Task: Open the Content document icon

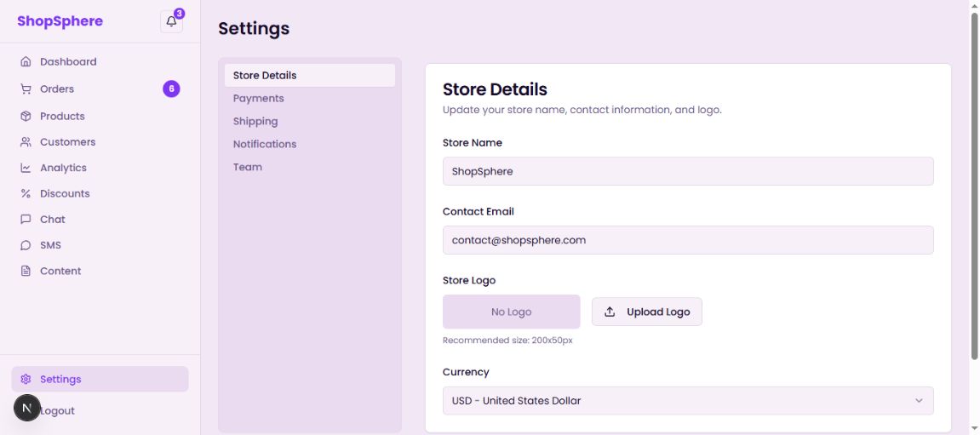Action: click(x=26, y=272)
